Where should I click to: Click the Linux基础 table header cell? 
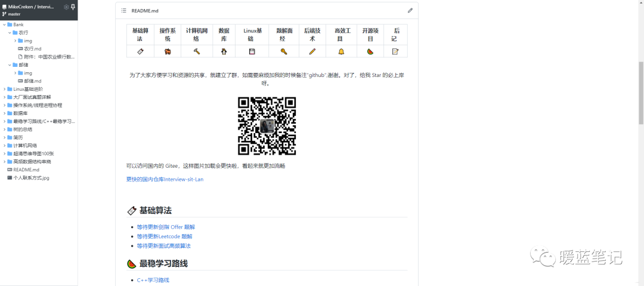coord(252,35)
